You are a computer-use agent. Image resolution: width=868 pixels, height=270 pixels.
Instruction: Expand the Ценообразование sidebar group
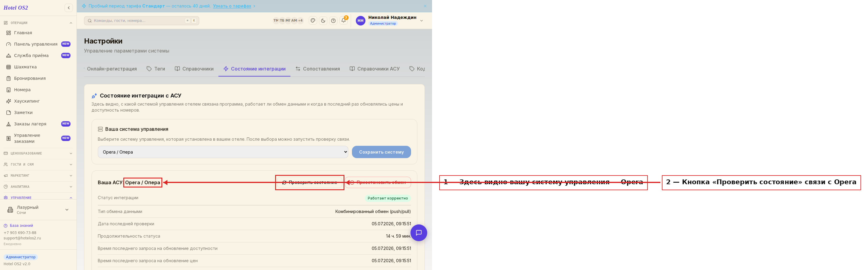pyautogui.click(x=38, y=153)
